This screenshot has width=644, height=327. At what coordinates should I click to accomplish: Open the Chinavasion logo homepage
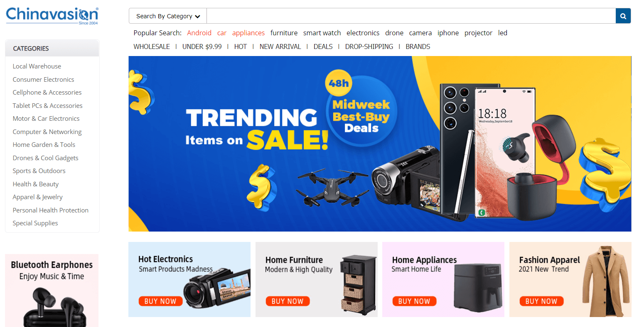coord(52,16)
